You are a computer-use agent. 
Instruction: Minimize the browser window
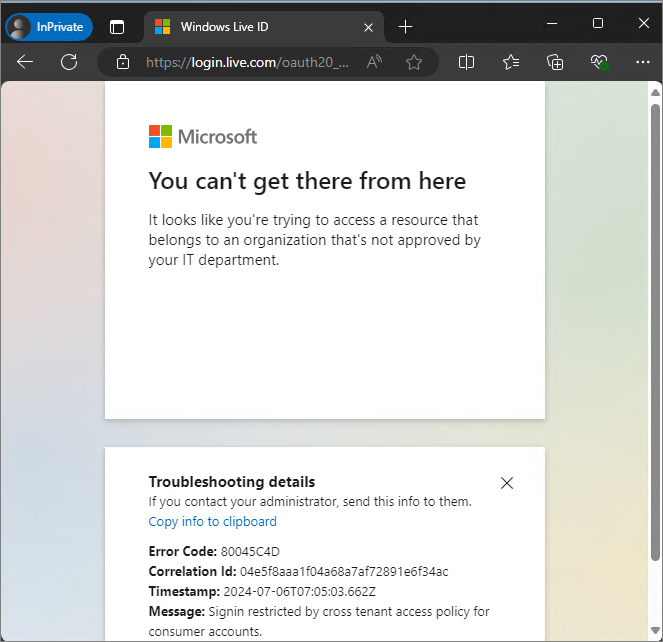pyautogui.click(x=552, y=23)
